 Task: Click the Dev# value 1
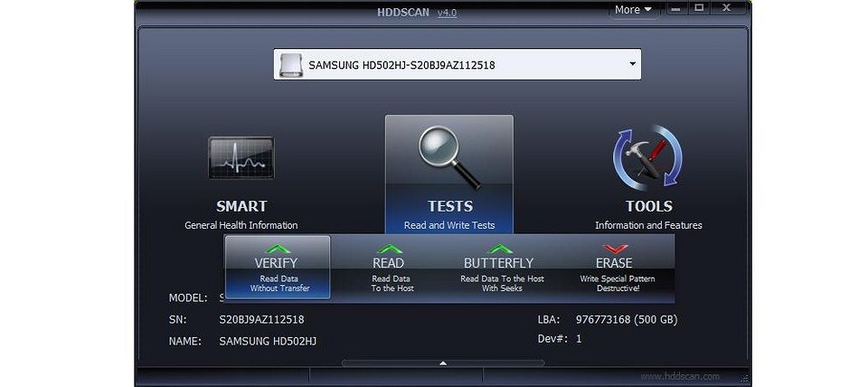click(x=579, y=338)
